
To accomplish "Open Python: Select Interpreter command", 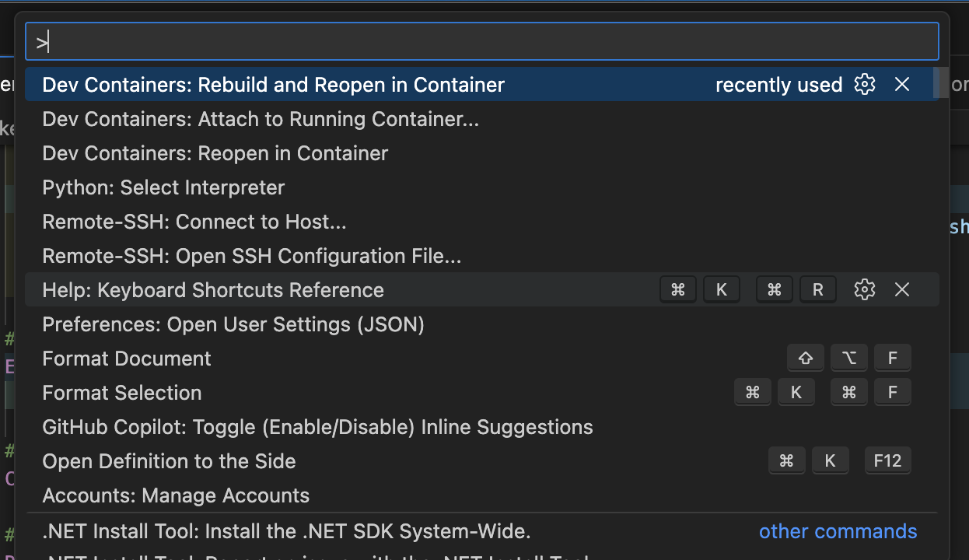I will [x=163, y=187].
